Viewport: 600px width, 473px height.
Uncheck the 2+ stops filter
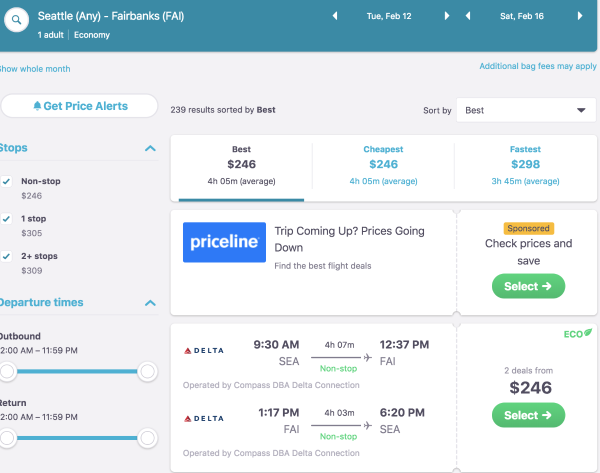[7, 256]
